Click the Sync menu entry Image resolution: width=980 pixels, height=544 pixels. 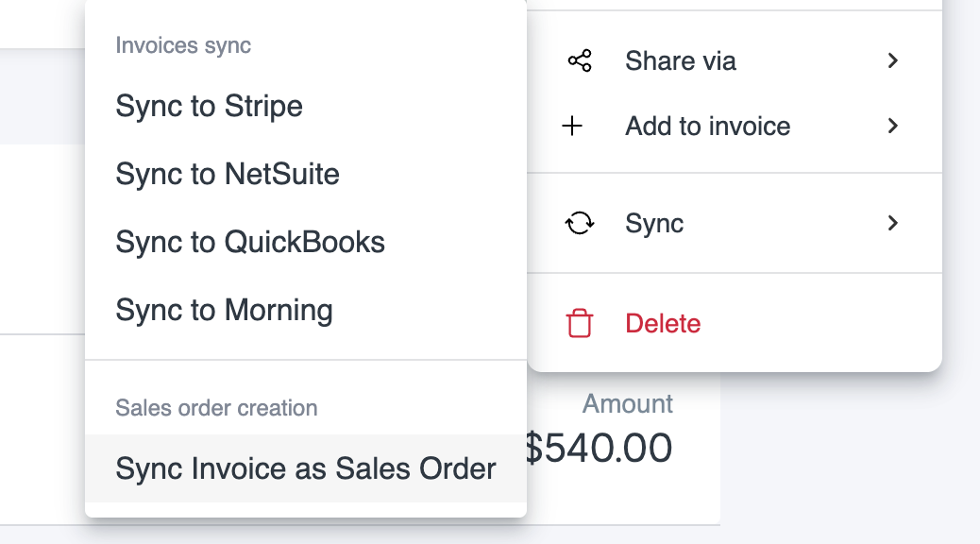coord(653,223)
